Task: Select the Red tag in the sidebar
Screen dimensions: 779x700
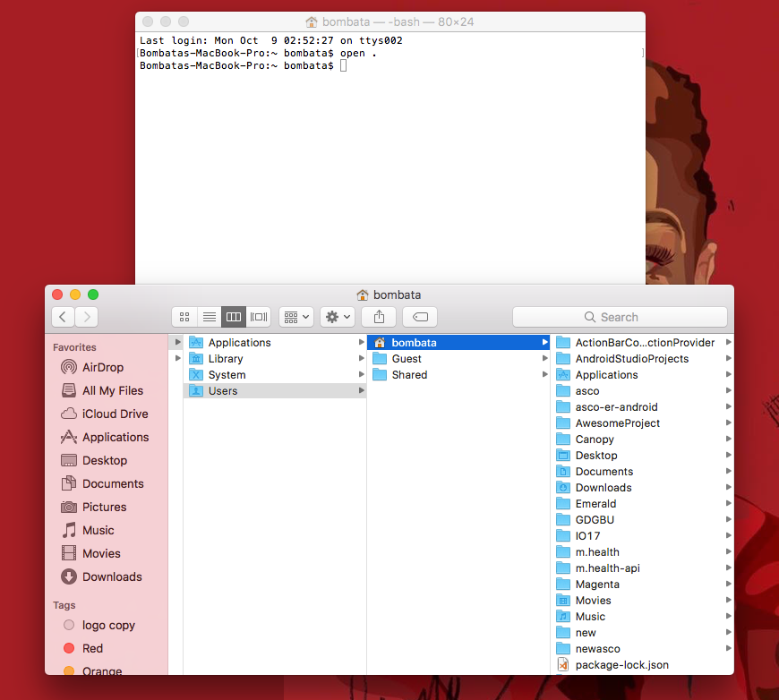Action: tap(93, 648)
